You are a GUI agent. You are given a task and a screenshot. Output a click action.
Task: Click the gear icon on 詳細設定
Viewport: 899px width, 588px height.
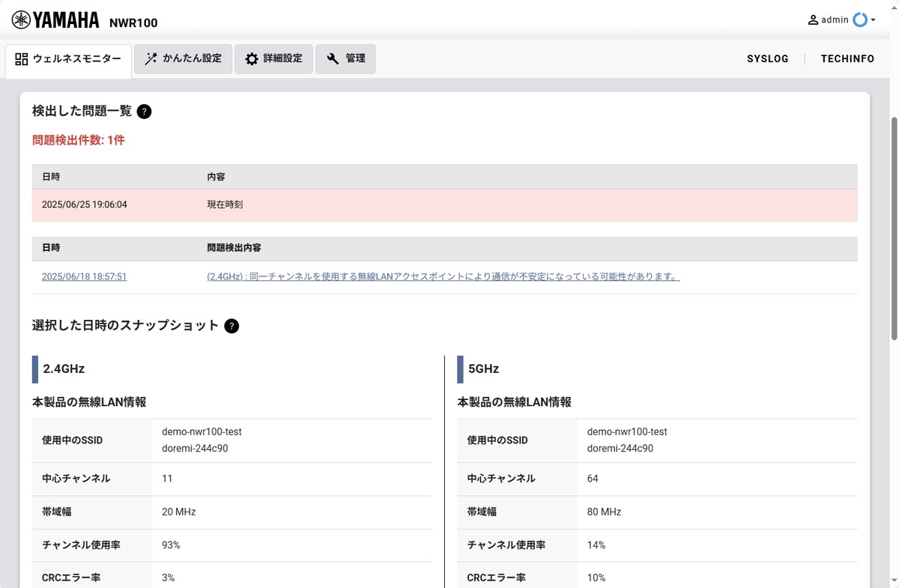pos(251,58)
